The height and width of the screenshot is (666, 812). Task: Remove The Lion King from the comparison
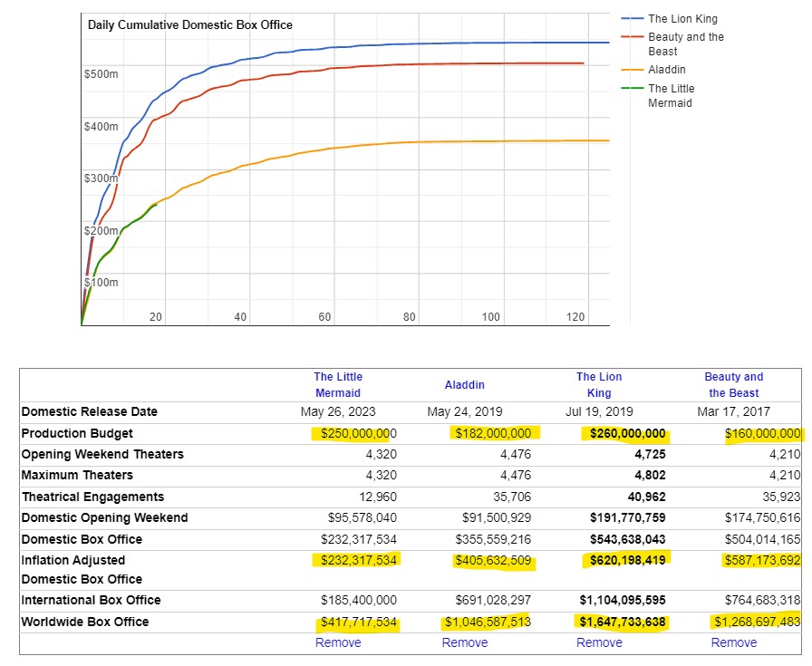click(x=599, y=642)
